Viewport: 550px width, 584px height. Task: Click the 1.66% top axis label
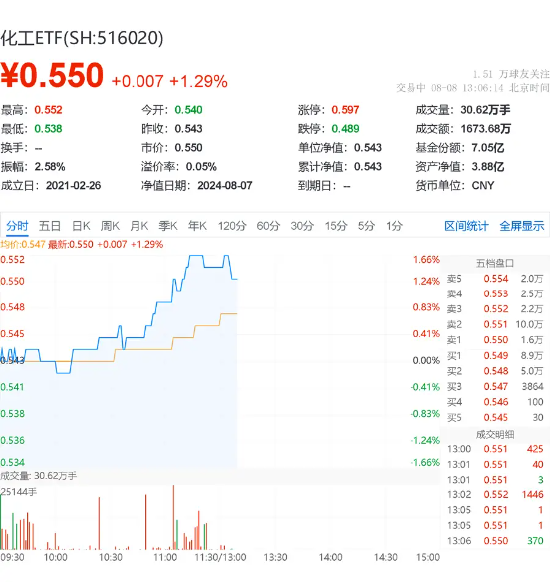[x=426, y=259]
